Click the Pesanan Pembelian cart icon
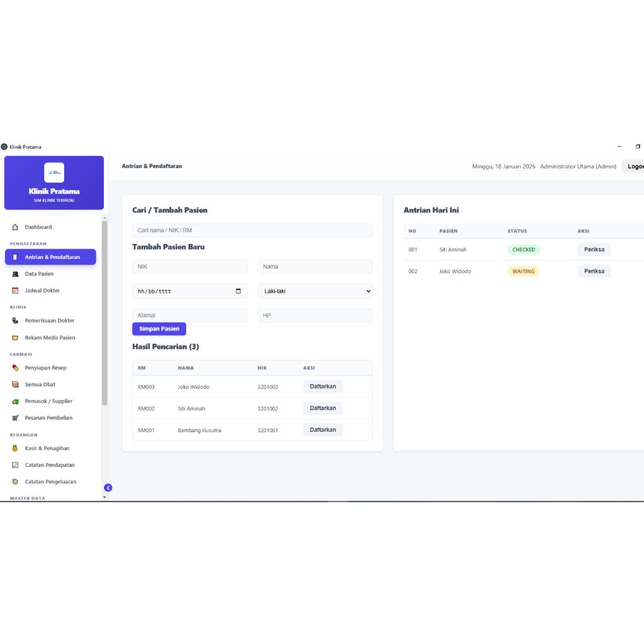644x644 pixels. [15, 418]
